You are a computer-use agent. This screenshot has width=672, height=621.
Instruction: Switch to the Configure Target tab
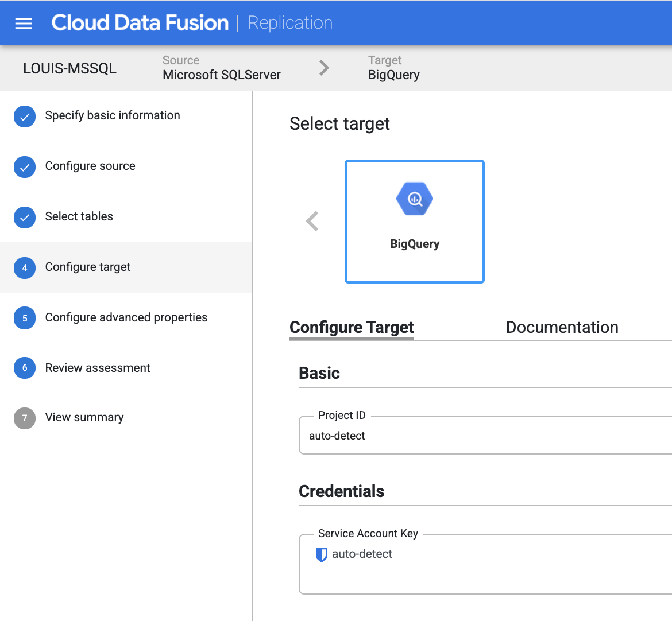point(352,328)
